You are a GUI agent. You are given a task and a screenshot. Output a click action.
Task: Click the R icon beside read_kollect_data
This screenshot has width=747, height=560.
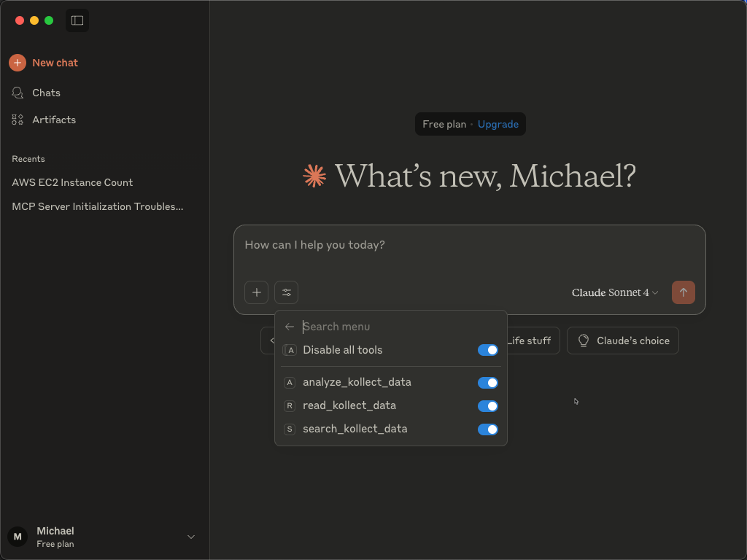point(289,405)
